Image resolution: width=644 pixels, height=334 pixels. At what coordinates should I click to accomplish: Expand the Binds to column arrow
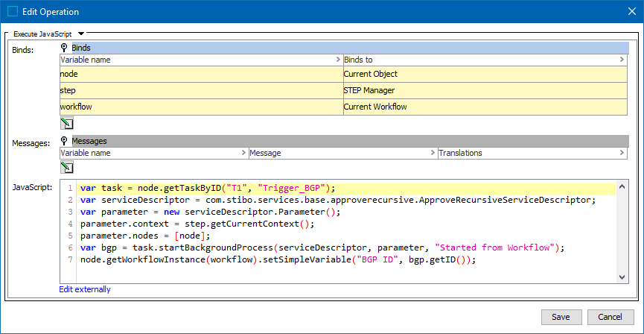coord(622,60)
